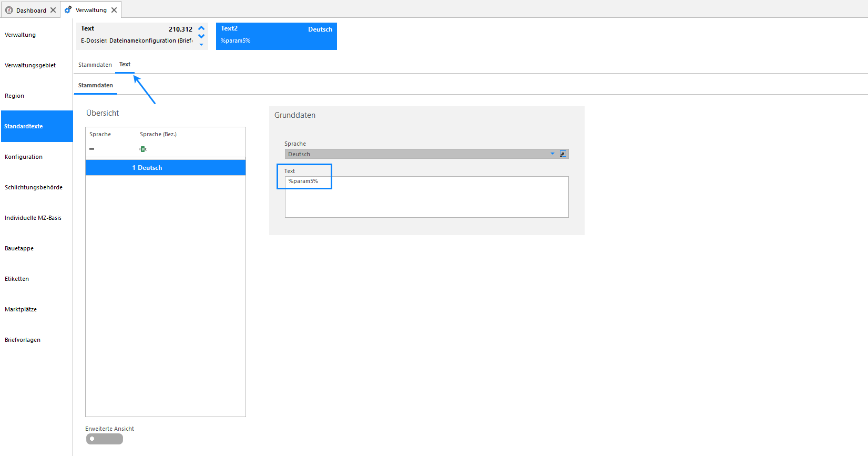
Task: Toggle the Erweiterte Ansicht switch
Action: 105,439
